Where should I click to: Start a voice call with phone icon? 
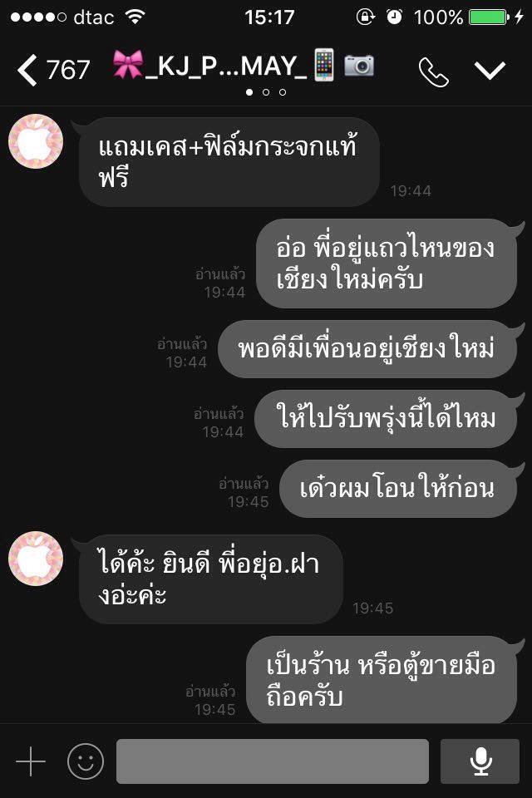(433, 71)
